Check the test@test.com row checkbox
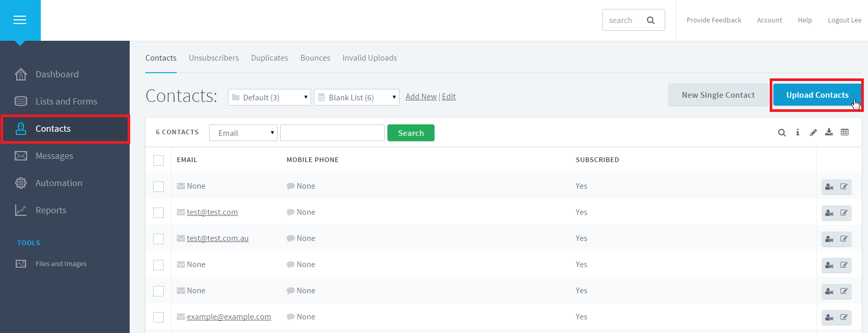 tap(158, 213)
